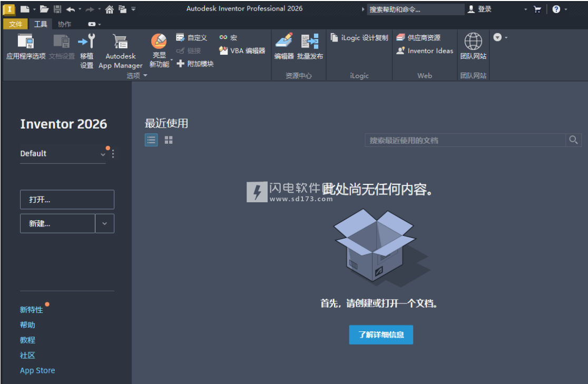
Task: Open the 新特性 link
Action: 32,310
